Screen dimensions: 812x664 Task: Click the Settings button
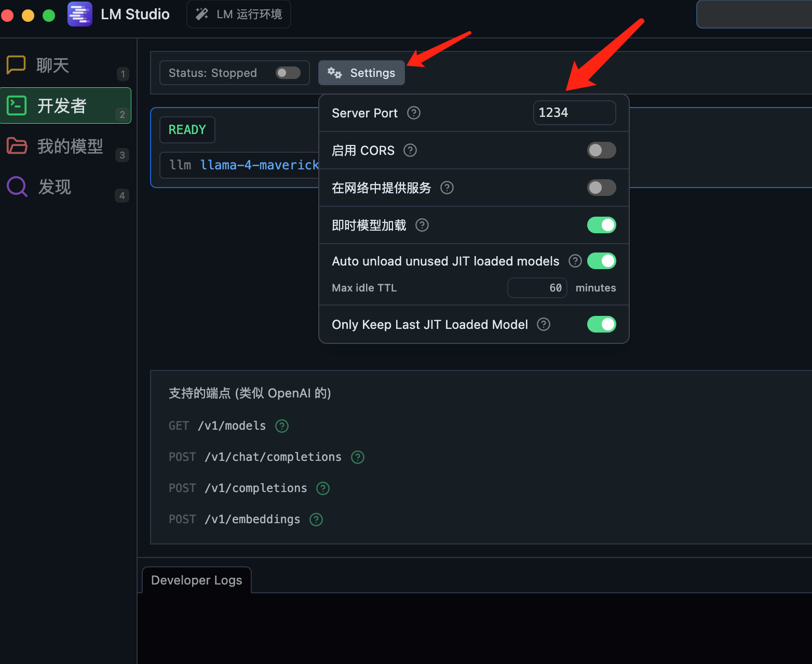[x=361, y=73]
